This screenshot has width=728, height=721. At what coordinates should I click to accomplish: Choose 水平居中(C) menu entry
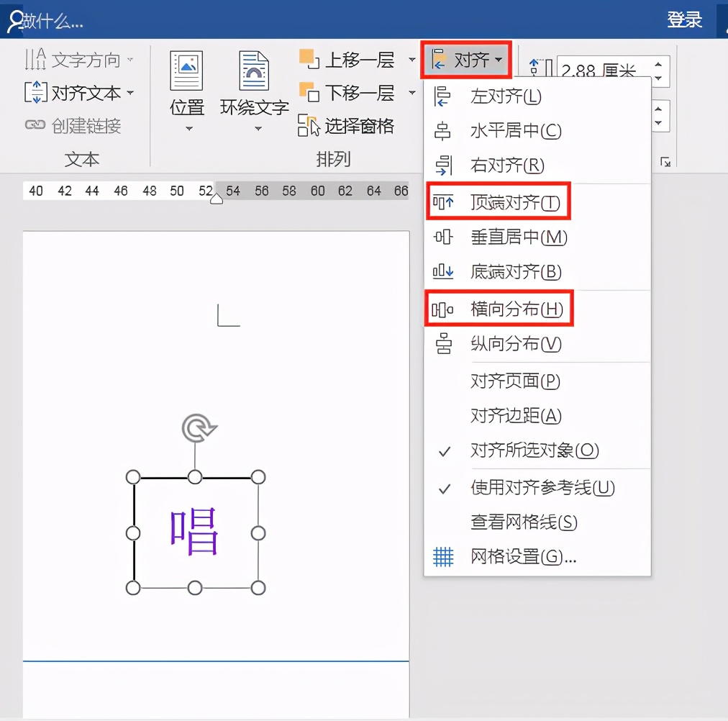coord(537,131)
